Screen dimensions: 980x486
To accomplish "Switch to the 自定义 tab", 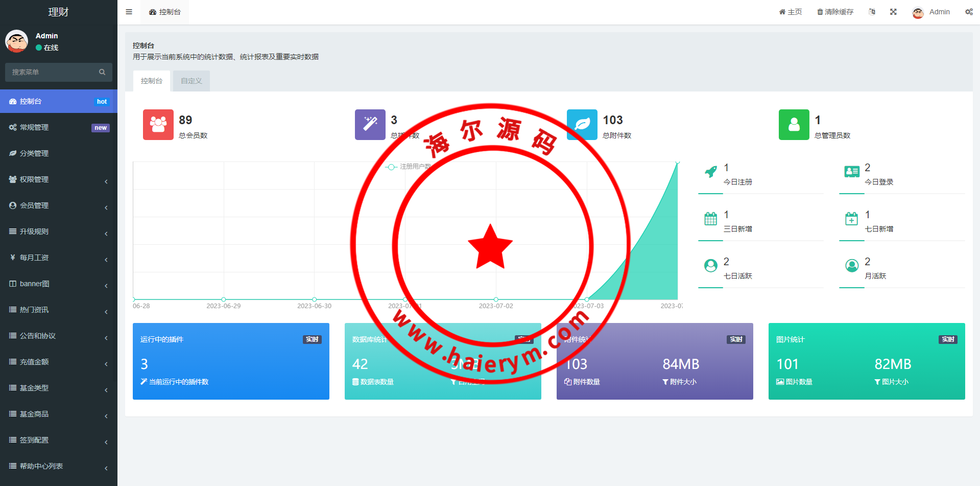I will [x=191, y=81].
